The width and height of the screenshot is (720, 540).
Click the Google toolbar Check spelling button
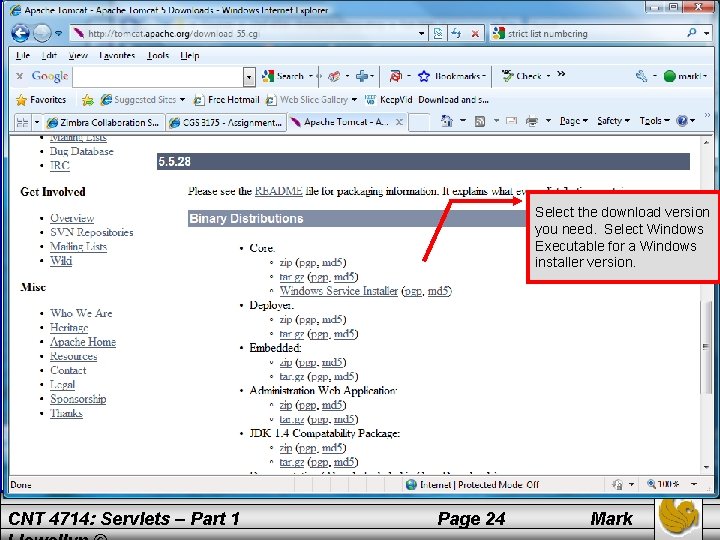point(522,76)
